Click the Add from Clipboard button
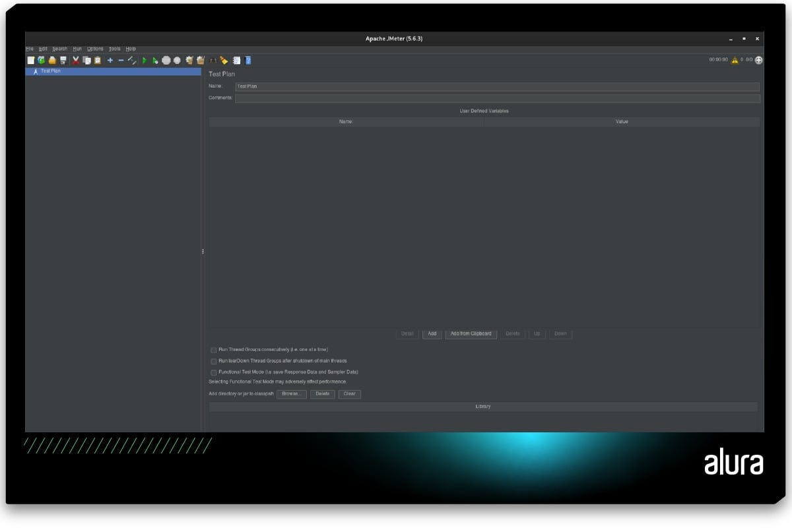 [470, 334]
